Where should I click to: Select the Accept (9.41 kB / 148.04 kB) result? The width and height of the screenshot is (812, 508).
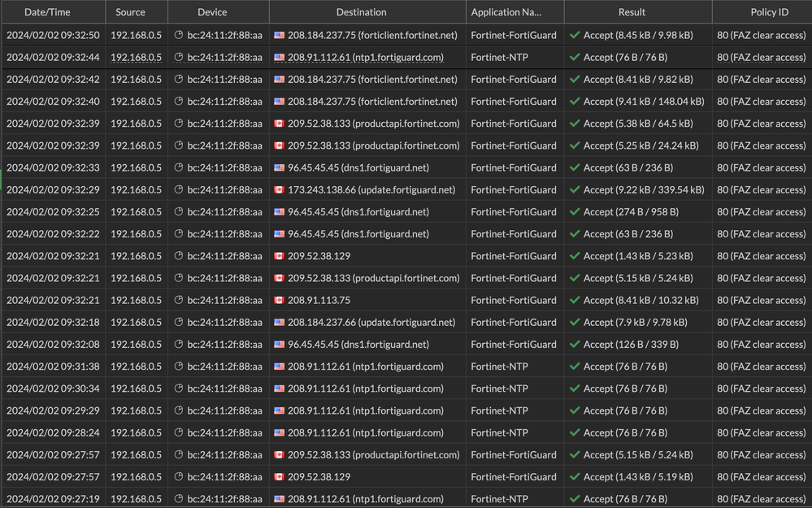coord(644,102)
